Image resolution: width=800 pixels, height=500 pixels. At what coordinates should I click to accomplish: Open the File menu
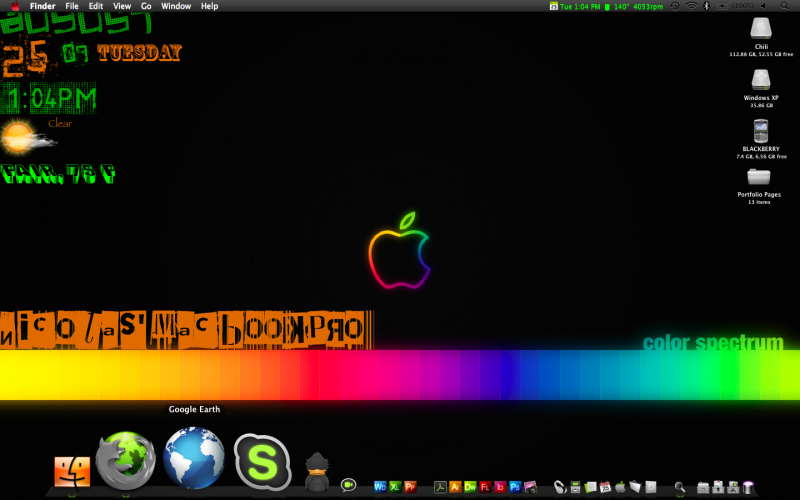click(x=72, y=6)
